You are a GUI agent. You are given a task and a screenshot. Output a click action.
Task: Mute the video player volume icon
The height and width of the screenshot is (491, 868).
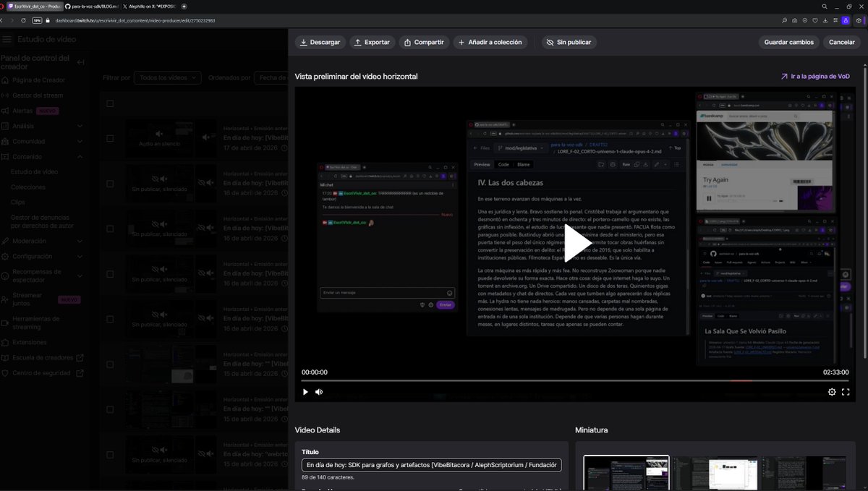click(319, 392)
